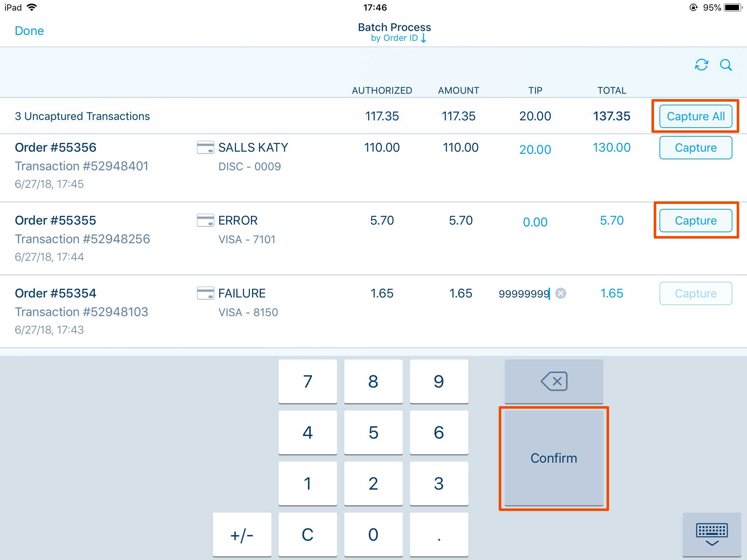The image size is (747, 560).
Task: Tap the AMOUNT column header
Action: click(458, 90)
